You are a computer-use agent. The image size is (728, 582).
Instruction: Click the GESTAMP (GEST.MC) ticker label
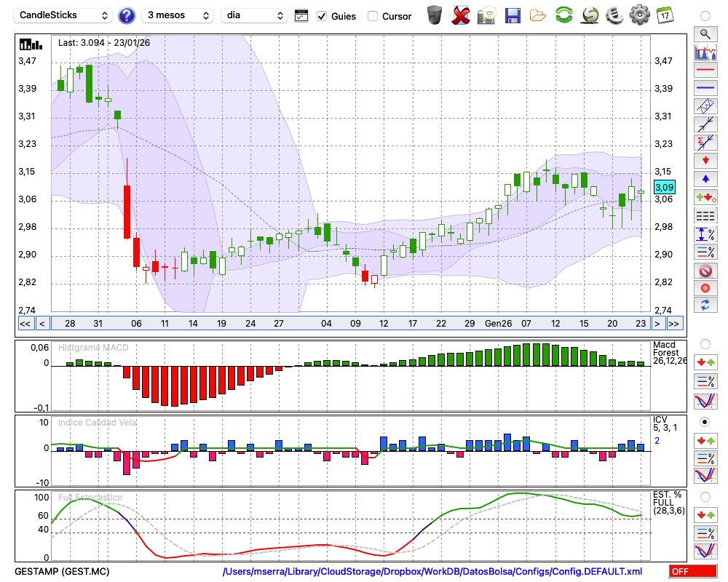(x=62, y=571)
